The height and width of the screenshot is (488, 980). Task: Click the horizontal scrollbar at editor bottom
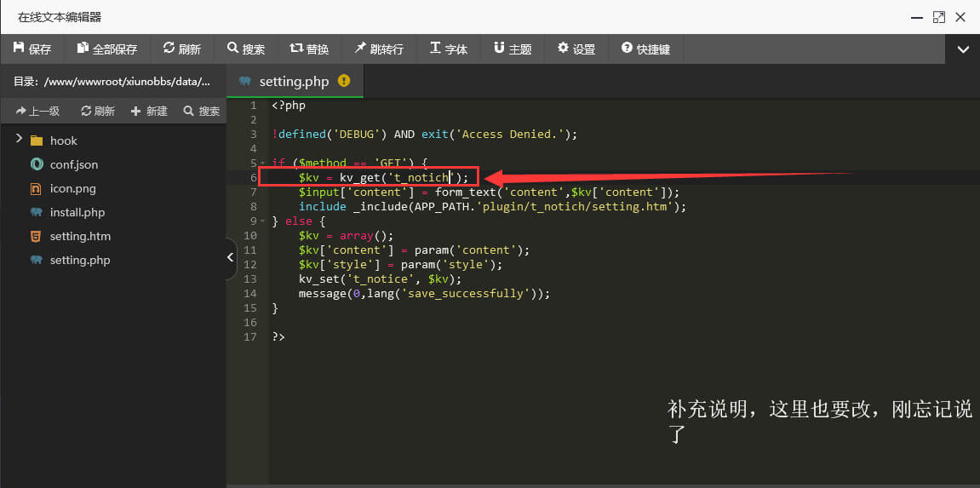(603, 485)
